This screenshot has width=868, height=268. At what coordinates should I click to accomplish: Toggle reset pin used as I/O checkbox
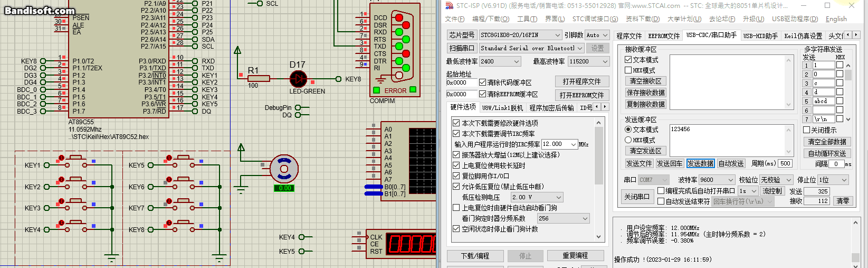pos(456,176)
